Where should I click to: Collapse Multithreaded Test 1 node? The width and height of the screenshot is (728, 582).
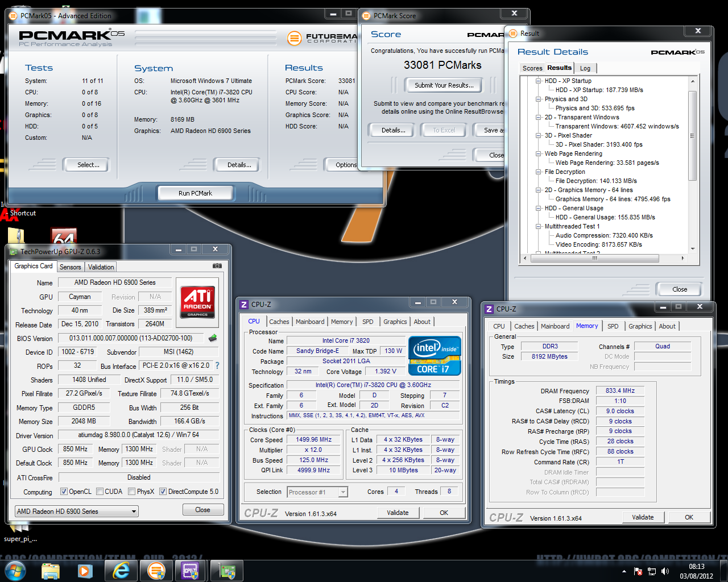tap(538, 226)
